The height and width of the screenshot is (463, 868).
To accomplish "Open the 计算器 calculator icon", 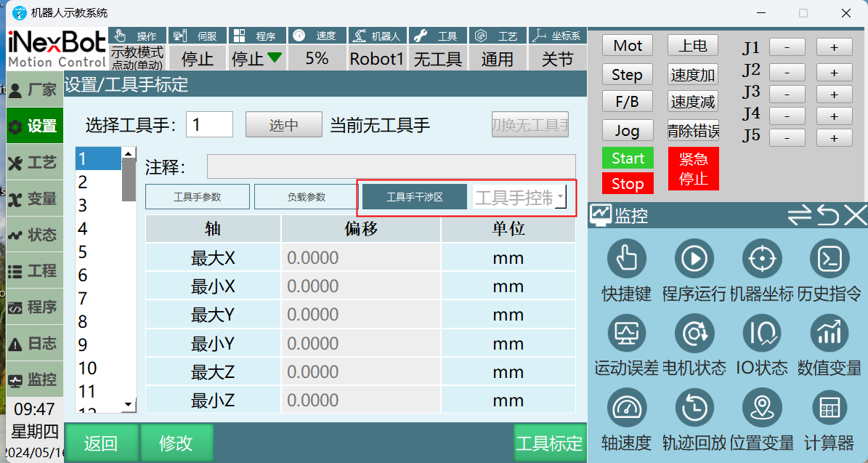I will (829, 408).
